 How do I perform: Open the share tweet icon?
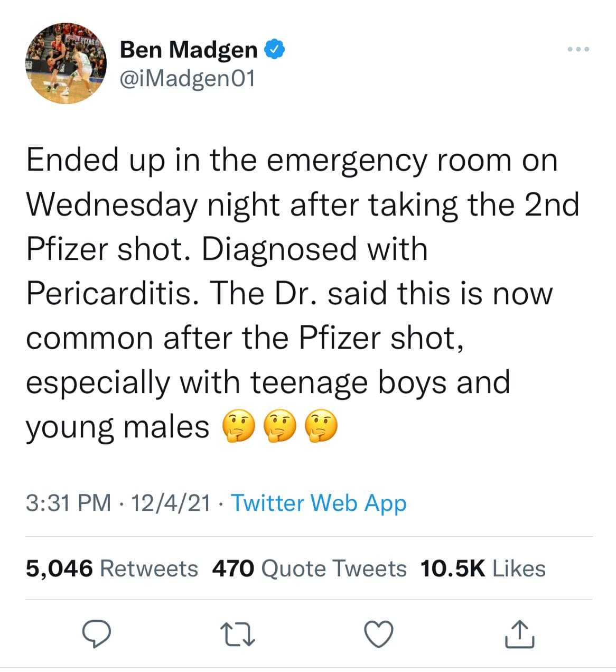[x=520, y=634]
